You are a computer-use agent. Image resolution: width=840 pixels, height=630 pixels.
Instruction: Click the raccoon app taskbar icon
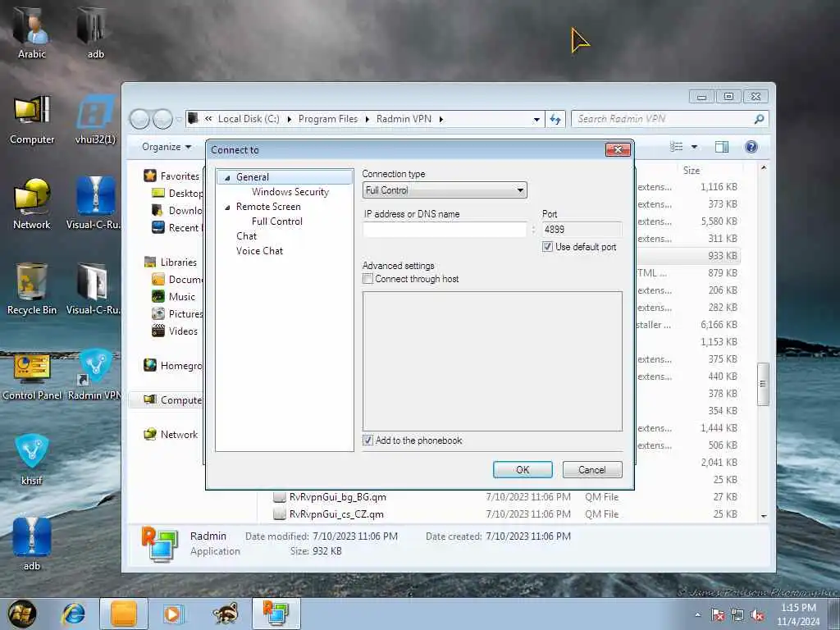(x=225, y=614)
